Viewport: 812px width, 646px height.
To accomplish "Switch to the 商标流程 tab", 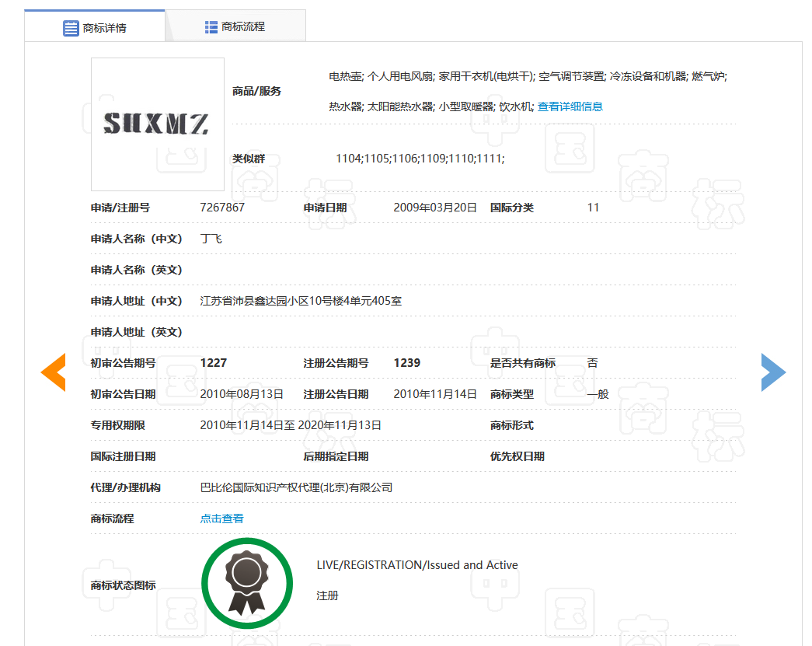I will click(x=235, y=26).
